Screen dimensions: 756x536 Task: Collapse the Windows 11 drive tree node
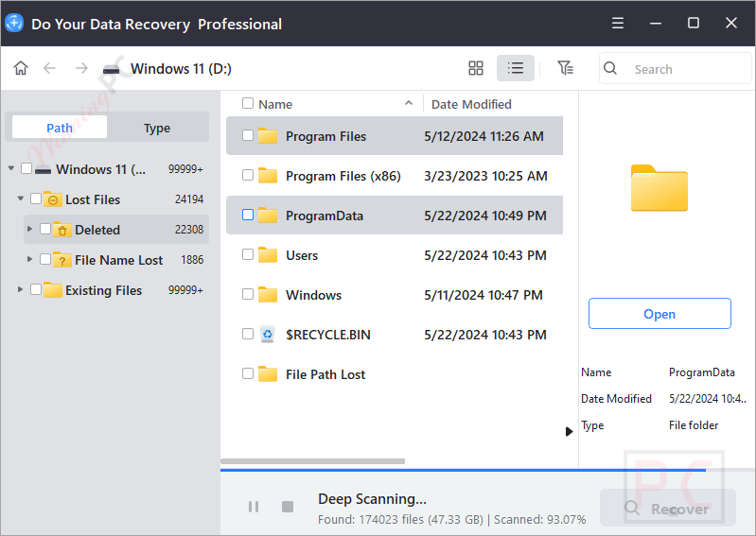click(x=11, y=168)
